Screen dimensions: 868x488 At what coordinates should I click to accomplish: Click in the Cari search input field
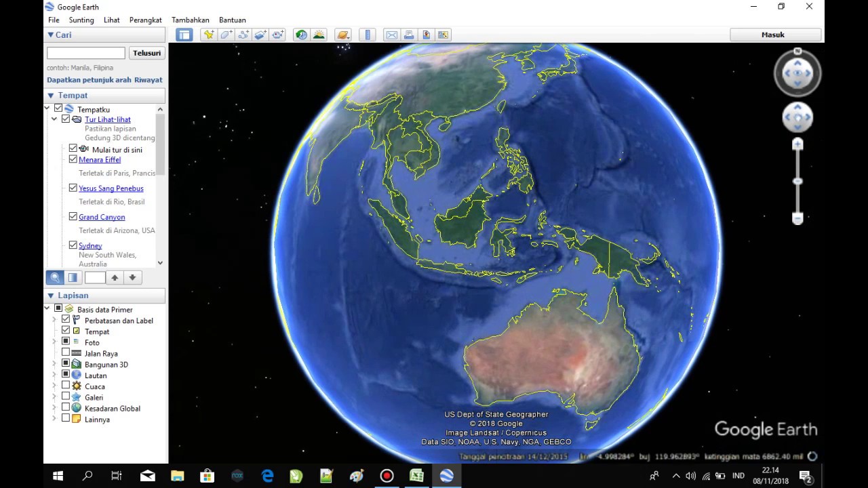point(86,53)
